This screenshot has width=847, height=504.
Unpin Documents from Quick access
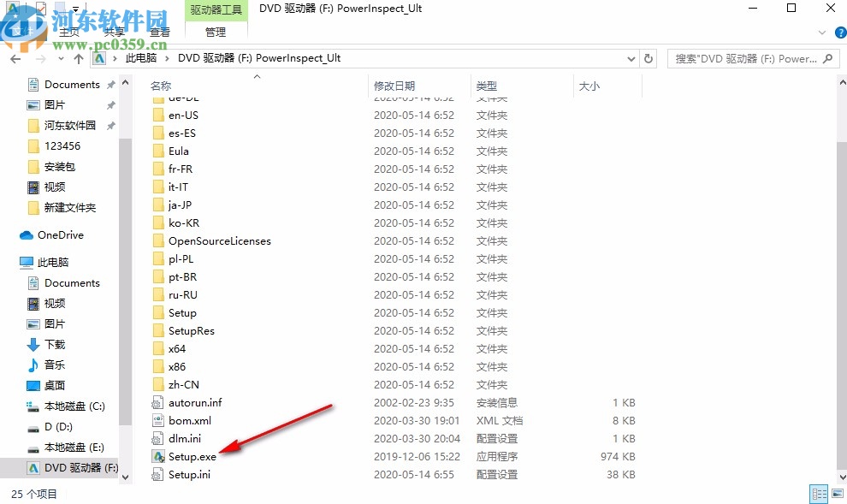pos(110,84)
